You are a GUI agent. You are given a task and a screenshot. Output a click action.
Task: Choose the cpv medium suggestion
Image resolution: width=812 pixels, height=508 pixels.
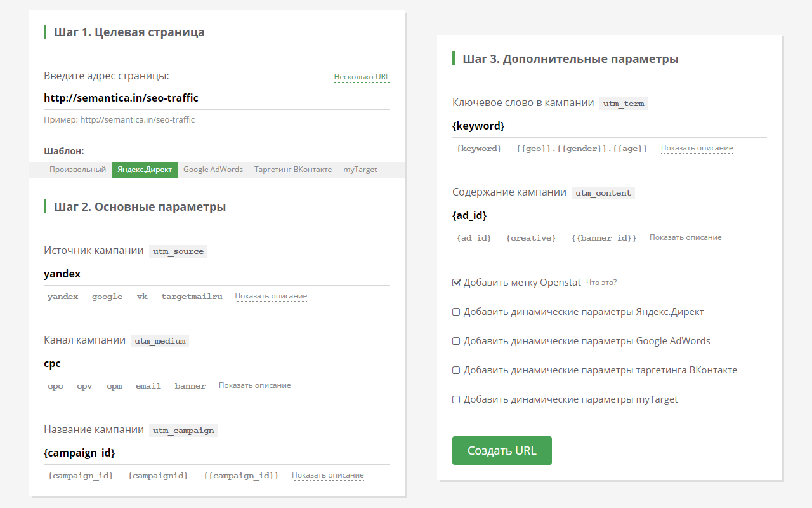84,386
